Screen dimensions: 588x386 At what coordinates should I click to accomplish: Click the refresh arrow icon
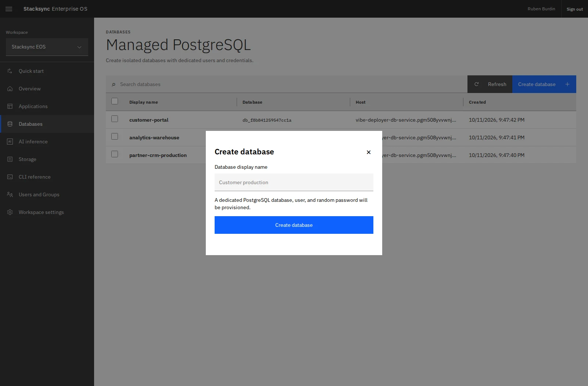pyautogui.click(x=477, y=84)
